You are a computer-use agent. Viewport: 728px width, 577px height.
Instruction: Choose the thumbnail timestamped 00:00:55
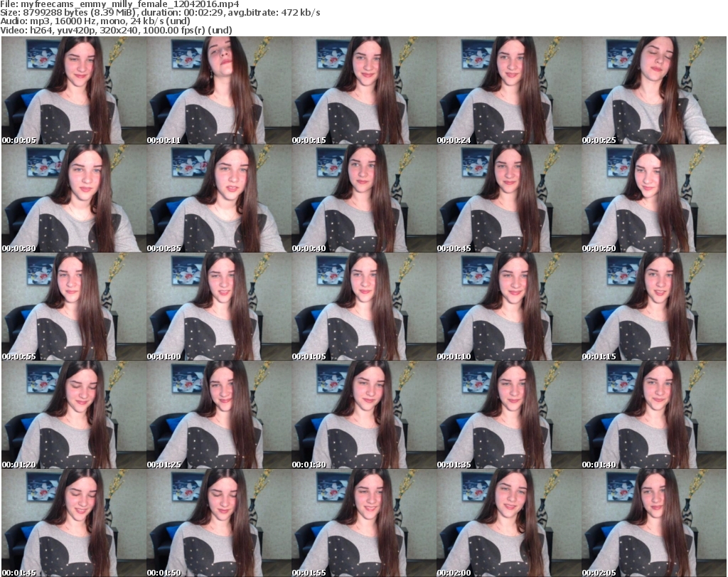73,307
